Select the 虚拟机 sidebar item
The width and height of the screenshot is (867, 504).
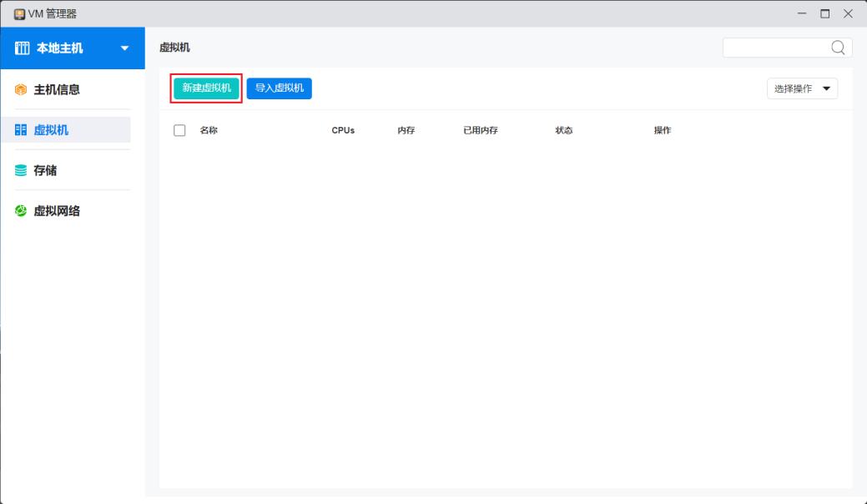coord(66,130)
